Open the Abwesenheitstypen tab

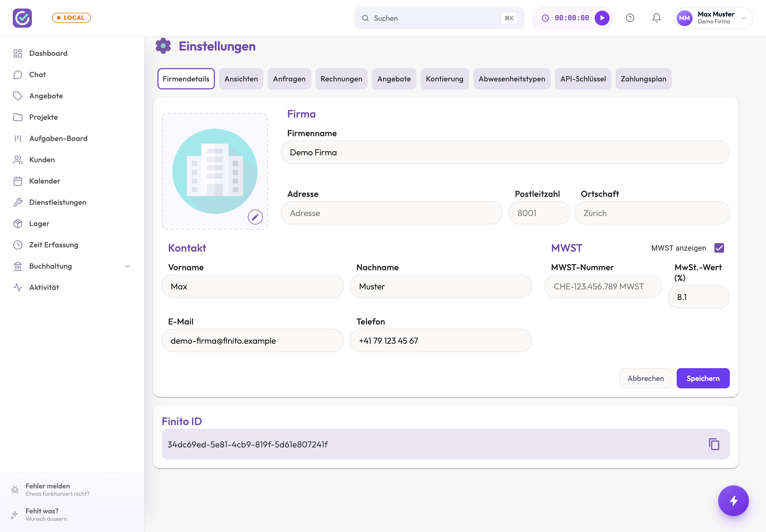512,79
